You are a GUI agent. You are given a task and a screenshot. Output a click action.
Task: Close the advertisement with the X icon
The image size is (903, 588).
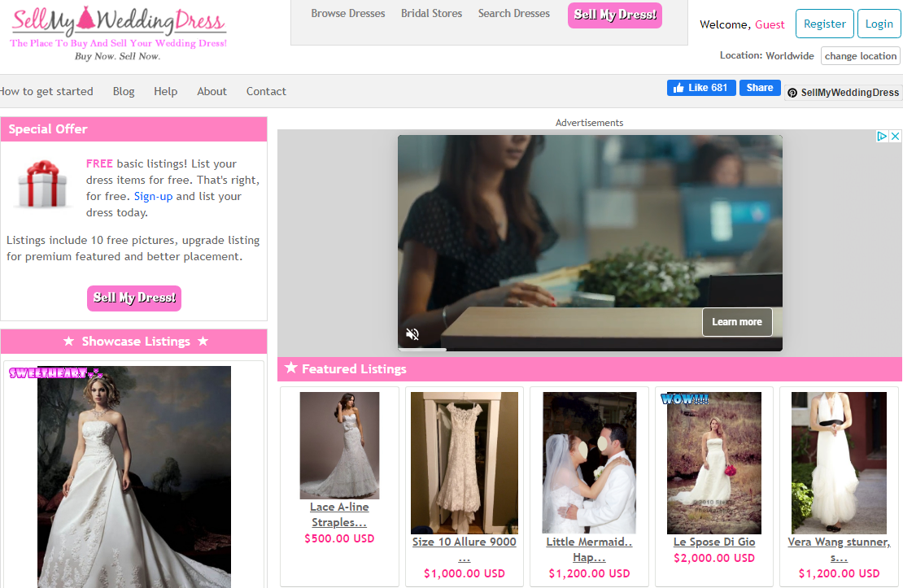(895, 136)
